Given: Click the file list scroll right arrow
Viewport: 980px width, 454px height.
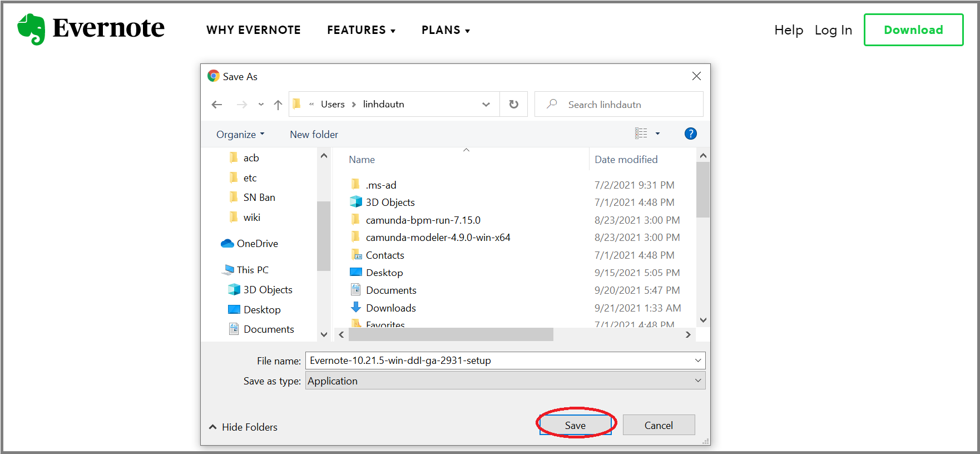Looking at the screenshot, I should (x=688, y=334).
